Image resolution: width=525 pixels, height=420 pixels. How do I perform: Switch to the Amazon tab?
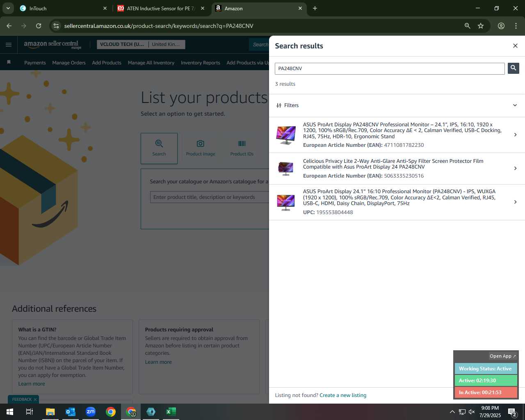point(258,8)
